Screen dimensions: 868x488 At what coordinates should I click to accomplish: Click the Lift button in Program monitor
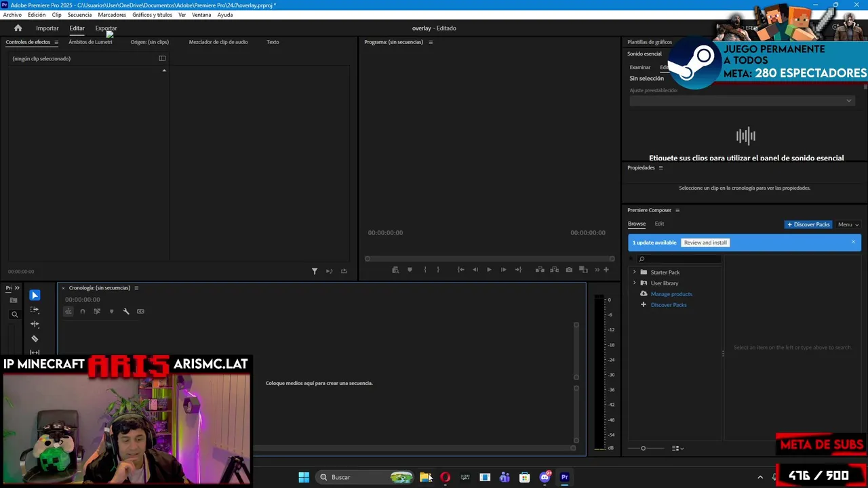click(x=540, y=270)
